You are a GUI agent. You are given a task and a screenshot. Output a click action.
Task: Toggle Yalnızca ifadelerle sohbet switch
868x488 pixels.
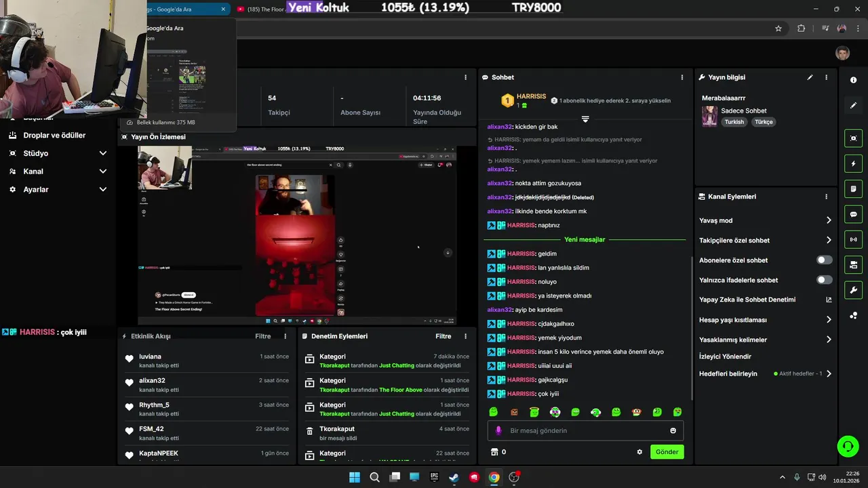pyautogui.click(x=824, y=280)
